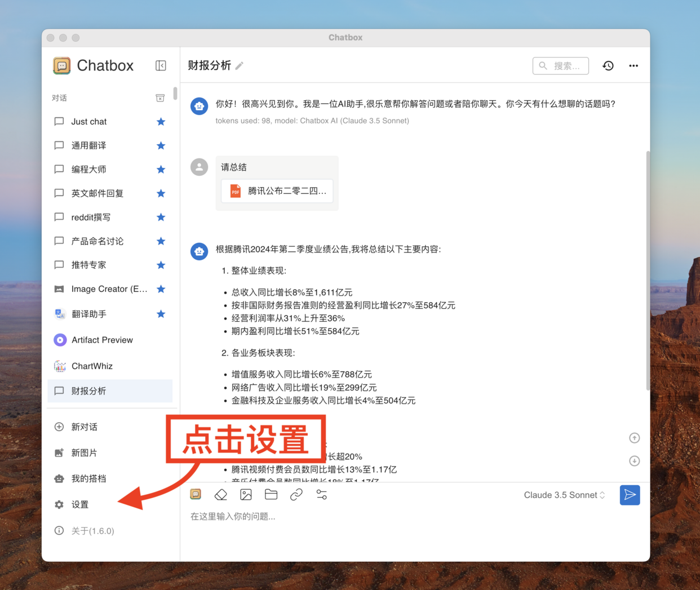Screen dimensions: 700x590
Task: Unstar the 编程大师 conversation
Action: pos(161,170)
